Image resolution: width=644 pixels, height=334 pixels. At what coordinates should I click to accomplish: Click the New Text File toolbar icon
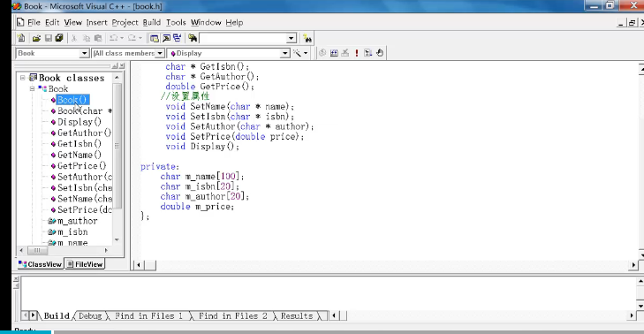[21, 38]
